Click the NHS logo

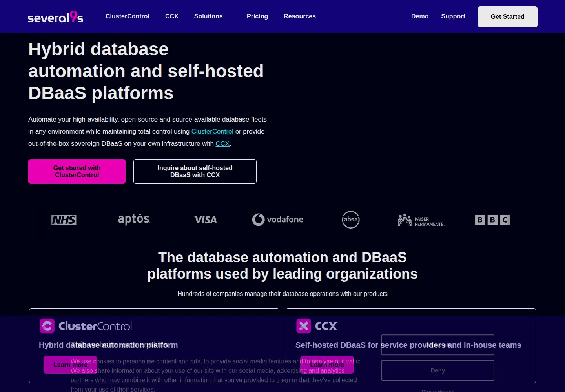pos(64,220)
